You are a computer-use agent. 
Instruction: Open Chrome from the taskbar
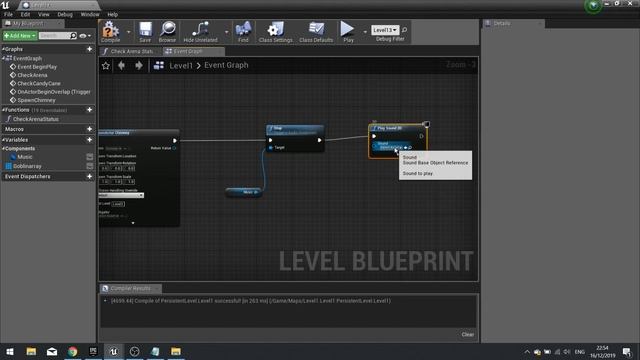pyautogui.click(x=73, y=351)
